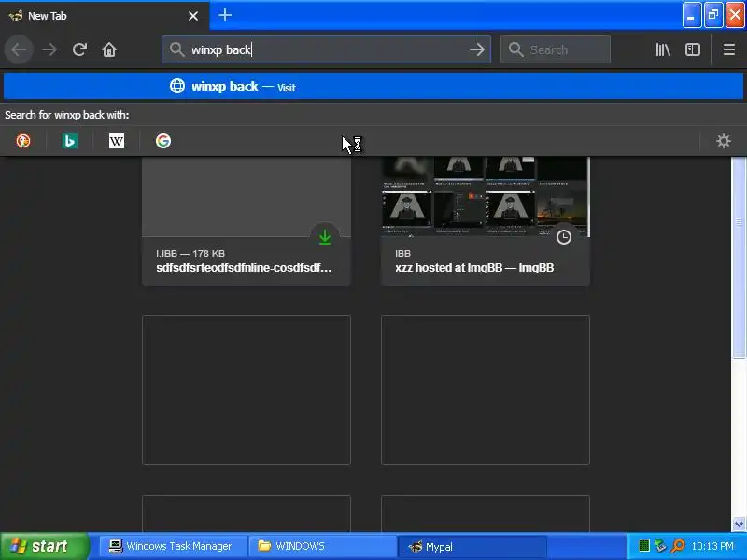Open the hamburger application menu
Screen dimensions: 747x560
[x=729, y=49]
